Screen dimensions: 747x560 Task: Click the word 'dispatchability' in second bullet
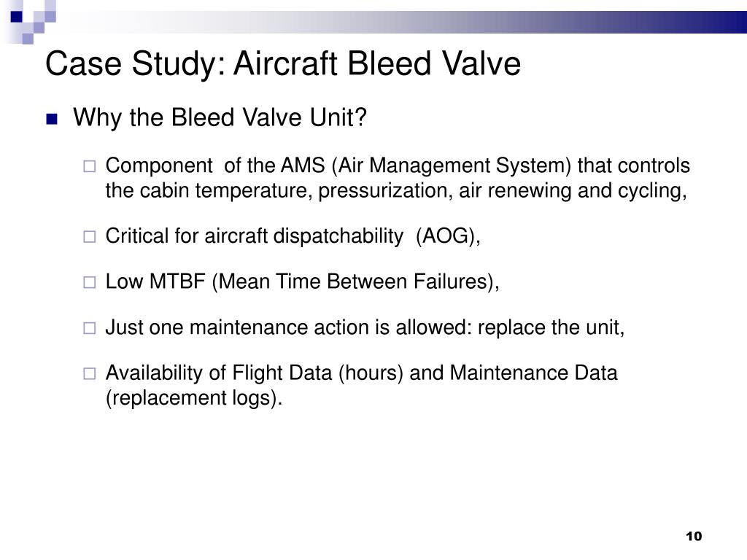tap(338, 236)
